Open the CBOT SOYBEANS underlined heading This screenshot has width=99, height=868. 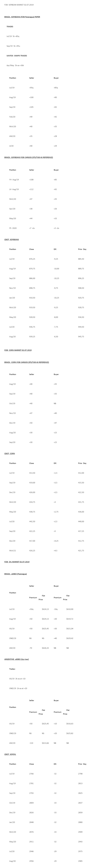pos(12,240)
